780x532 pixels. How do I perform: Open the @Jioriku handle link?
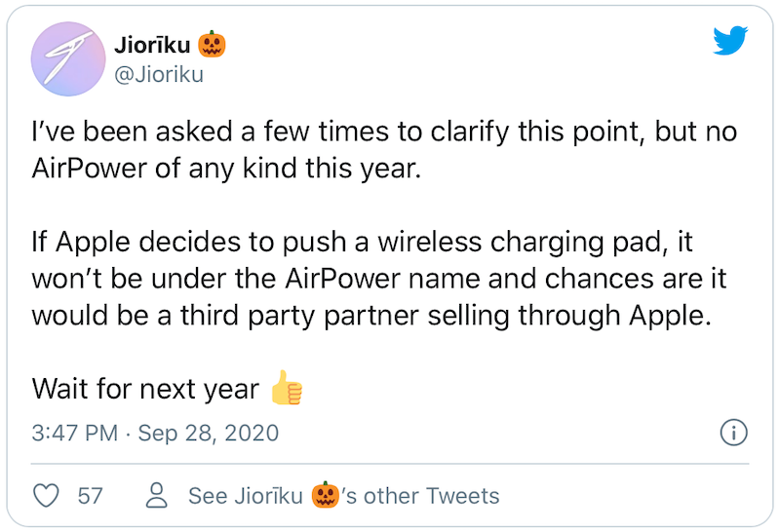(x=159, y=75)
